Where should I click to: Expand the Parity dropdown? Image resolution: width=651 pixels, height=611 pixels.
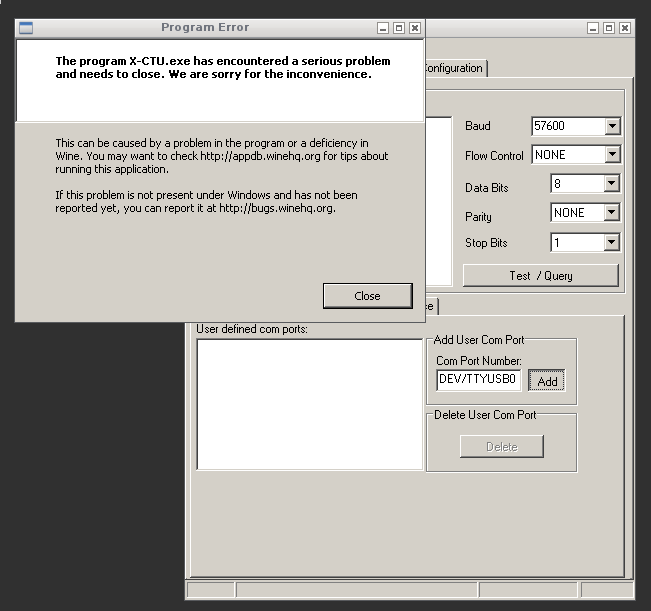pyautogui.click(x=611, y=213)
